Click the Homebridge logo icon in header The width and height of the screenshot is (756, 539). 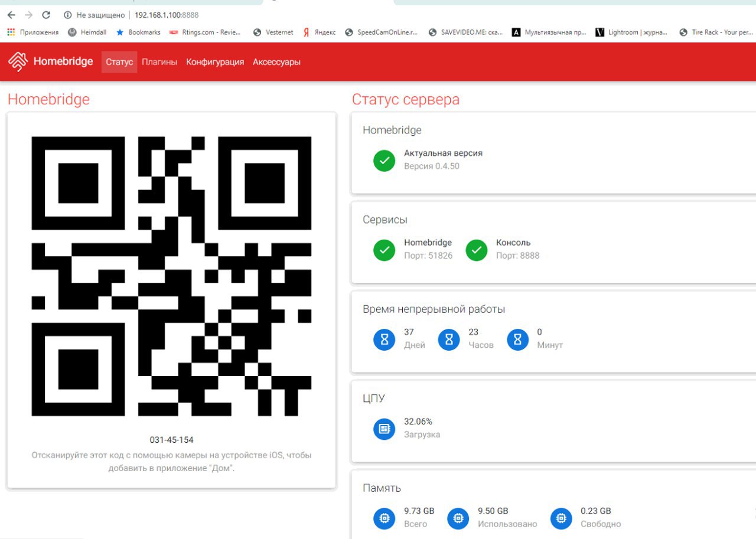click(x=18, y=62)
